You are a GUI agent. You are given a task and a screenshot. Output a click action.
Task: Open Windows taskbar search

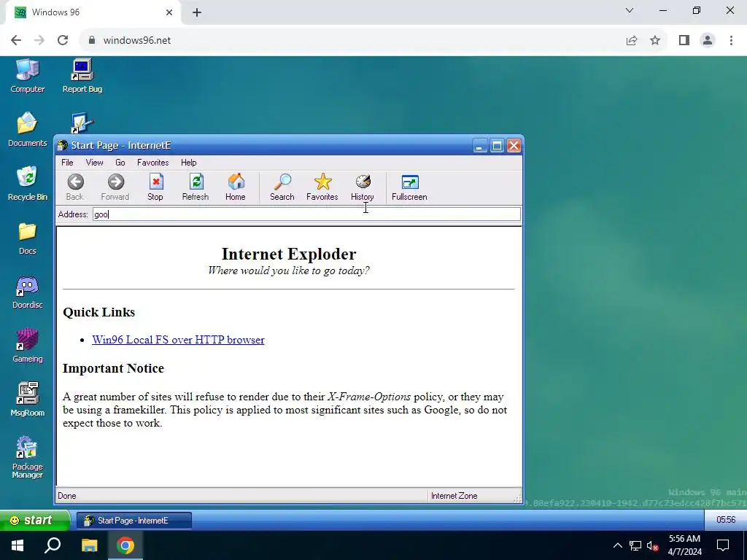[x=53, y=545]
